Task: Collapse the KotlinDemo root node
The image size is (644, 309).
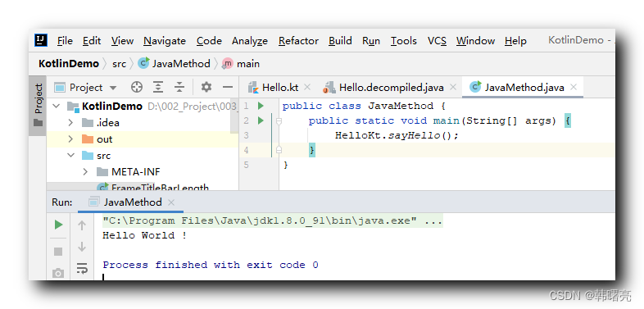Action: [56, 107]
